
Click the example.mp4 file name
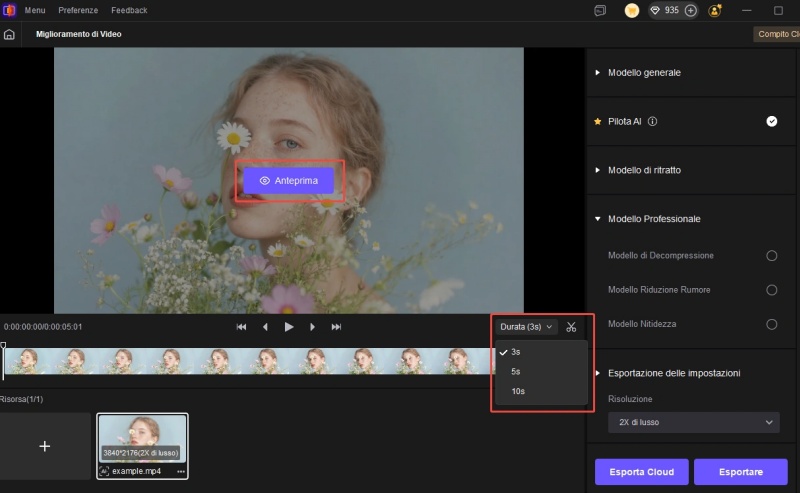[x=136, y=471]
